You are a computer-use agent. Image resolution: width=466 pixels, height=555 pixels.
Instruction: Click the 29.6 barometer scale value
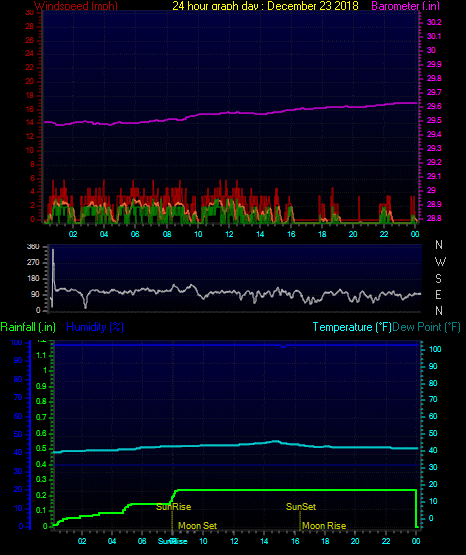(x=434, y=106)
